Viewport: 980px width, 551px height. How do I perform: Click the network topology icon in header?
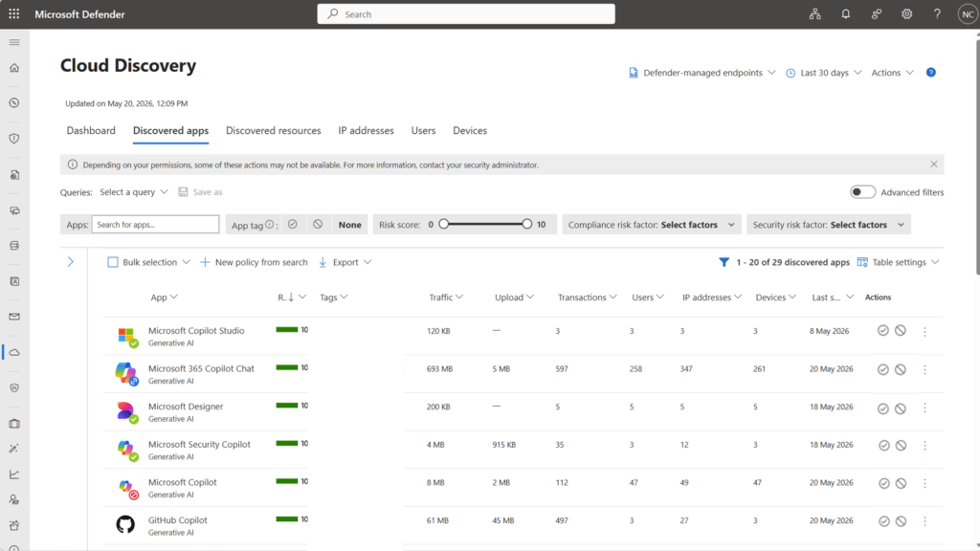[x=815, y=13]
